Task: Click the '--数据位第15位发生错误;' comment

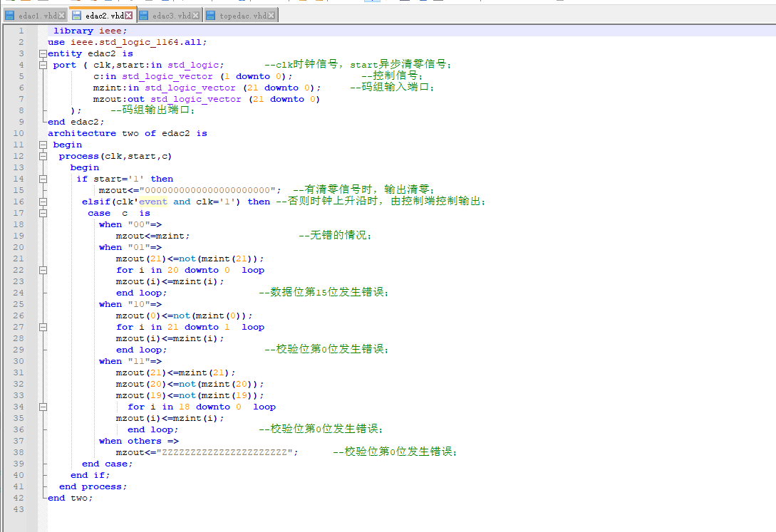Action: (324, 292)
